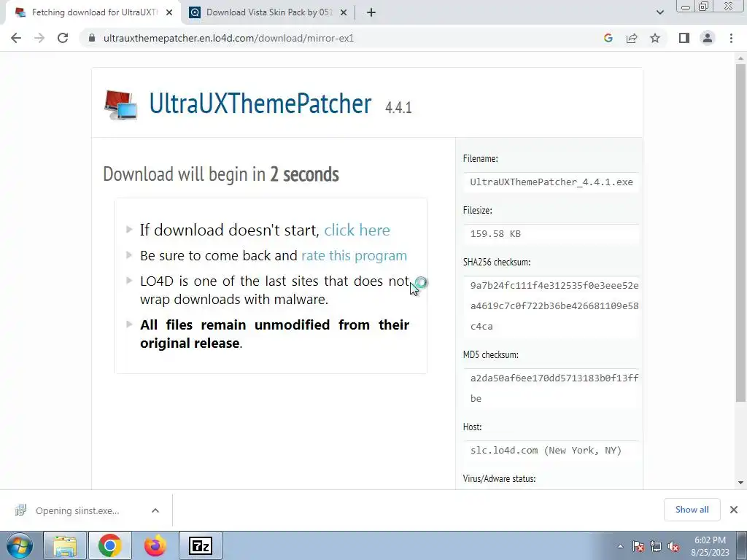Expand the tab search dropdown arrow

click(659, 12)
